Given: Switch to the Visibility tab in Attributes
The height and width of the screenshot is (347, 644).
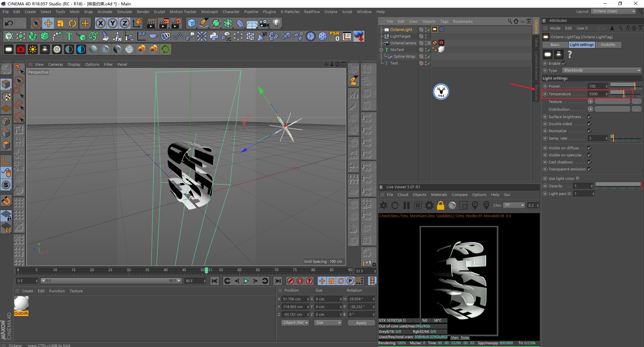Looking at the screenshot, I should point(608,44).
